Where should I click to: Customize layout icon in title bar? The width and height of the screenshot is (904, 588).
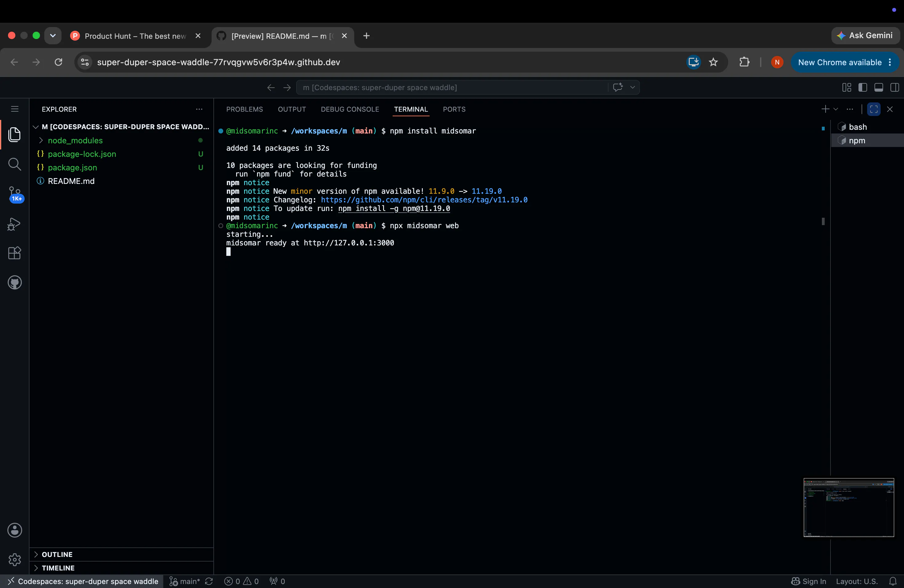[x=847, y=87]
